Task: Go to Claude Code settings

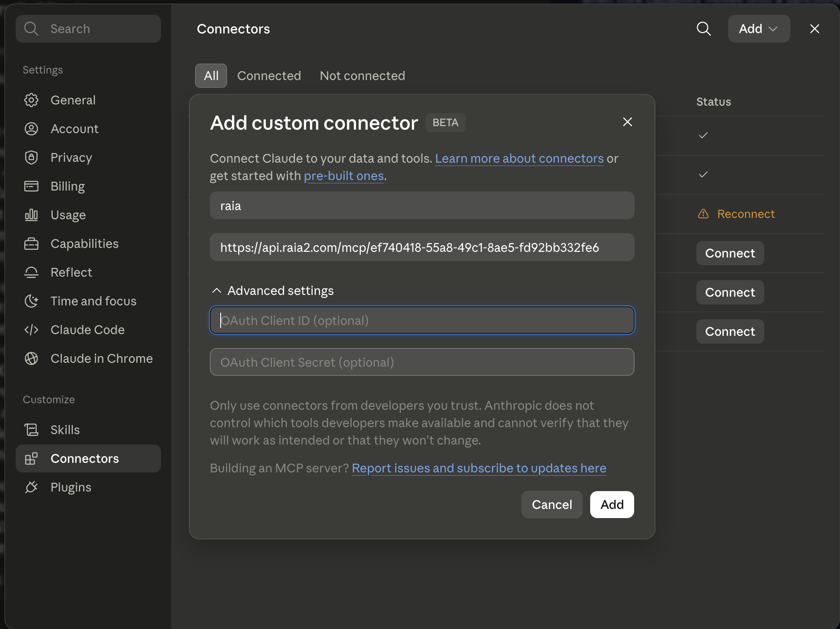Action: click(88, 330)
